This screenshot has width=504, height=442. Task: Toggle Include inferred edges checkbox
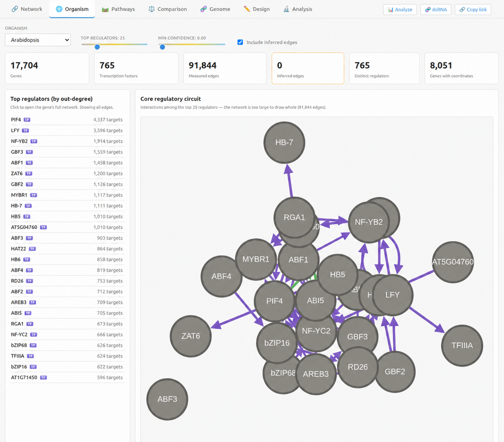(240, 42)
